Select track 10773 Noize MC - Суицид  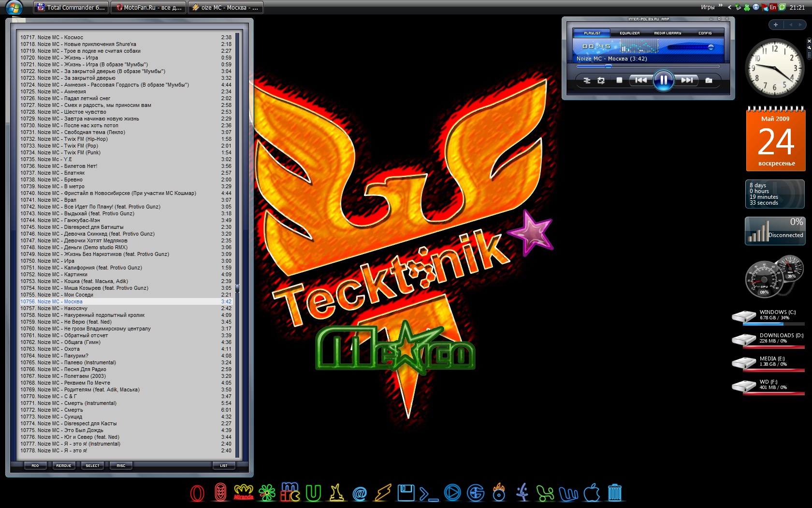point(126,417)
